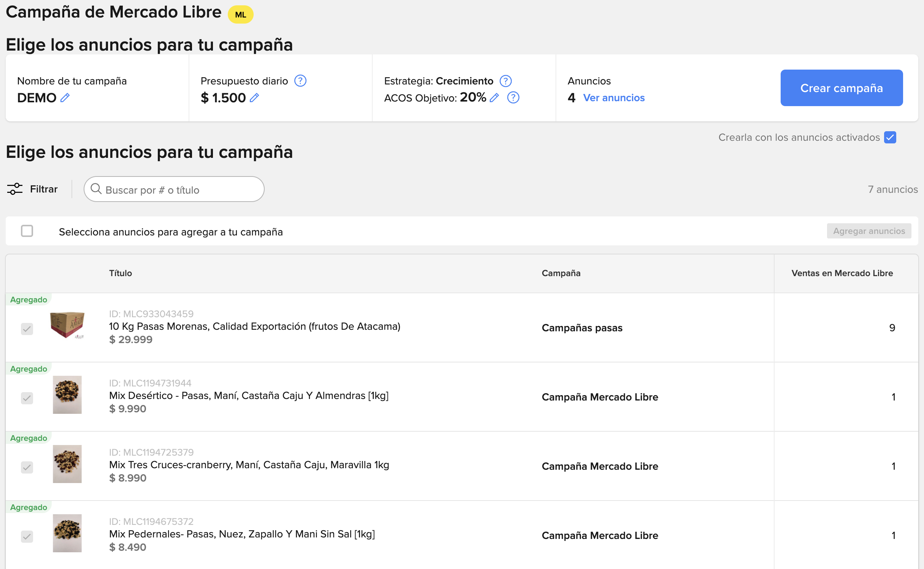The image size is (924, 569).
Task: Uncheck Crearla con los anuncios activados
Action: coord(890,137)
